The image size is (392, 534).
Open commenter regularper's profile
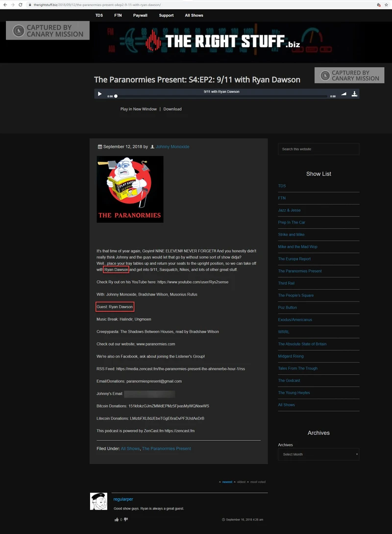pos(123,499)
